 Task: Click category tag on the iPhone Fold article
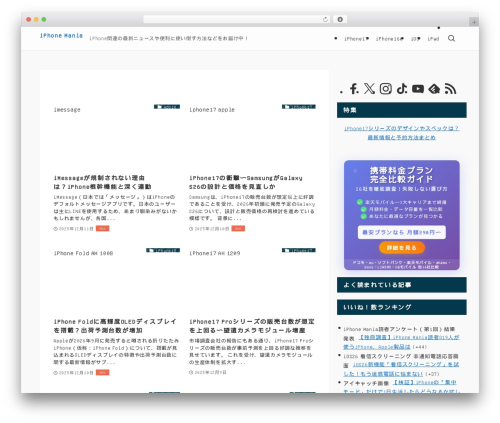[x=163, y=250]
